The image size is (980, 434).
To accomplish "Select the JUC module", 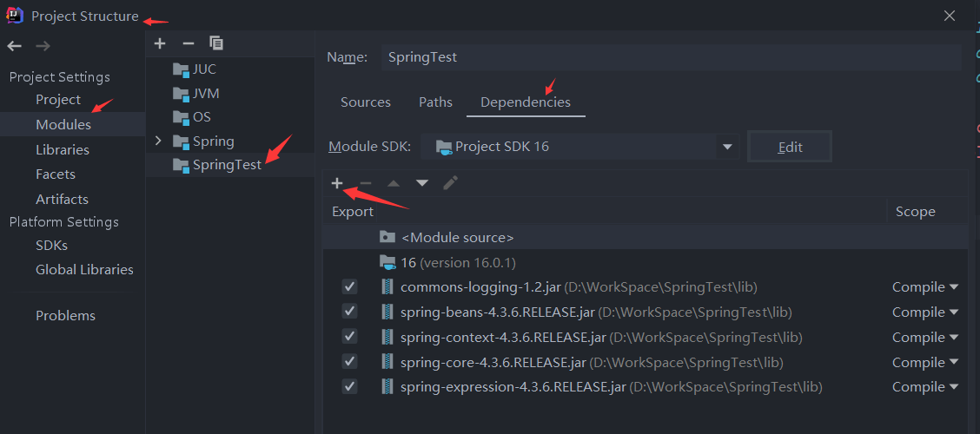I will (x=204, y=69).
